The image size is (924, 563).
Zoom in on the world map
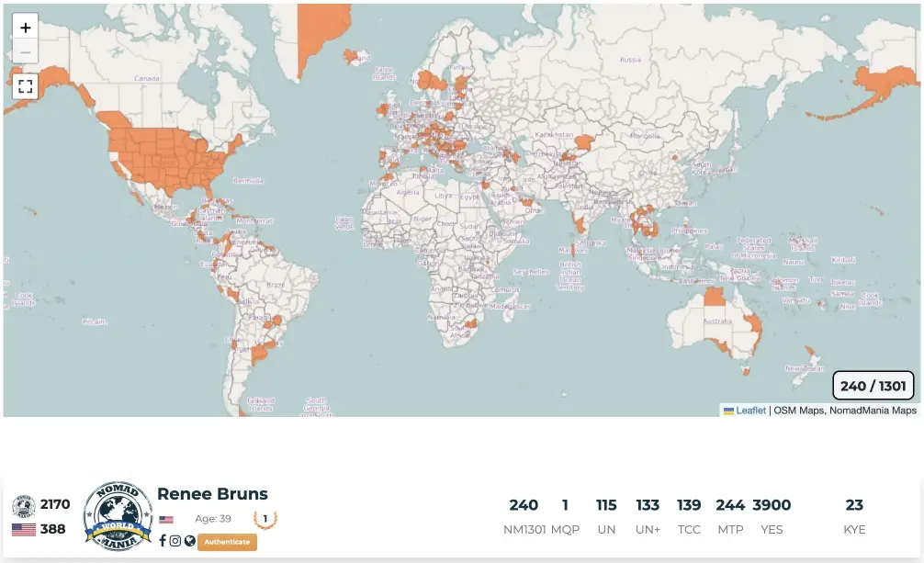coord(26,28)
